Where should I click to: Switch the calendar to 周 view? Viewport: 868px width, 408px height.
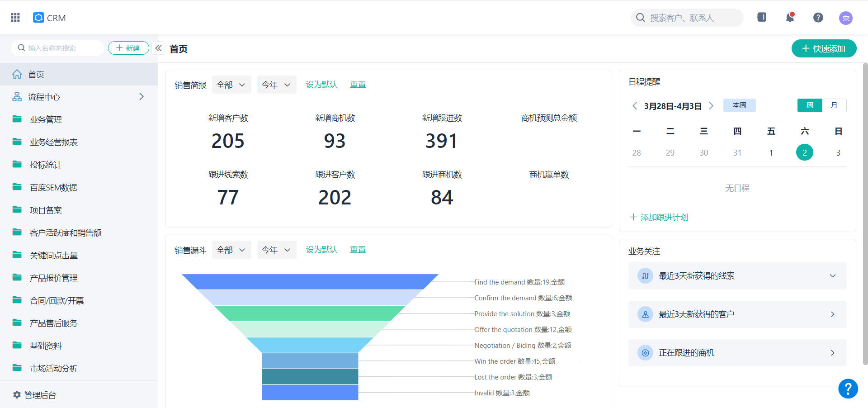click(x=810, y=105)
